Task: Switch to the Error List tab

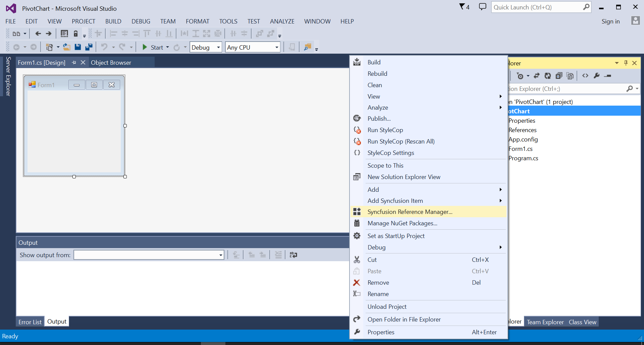Action: point(30,322)
